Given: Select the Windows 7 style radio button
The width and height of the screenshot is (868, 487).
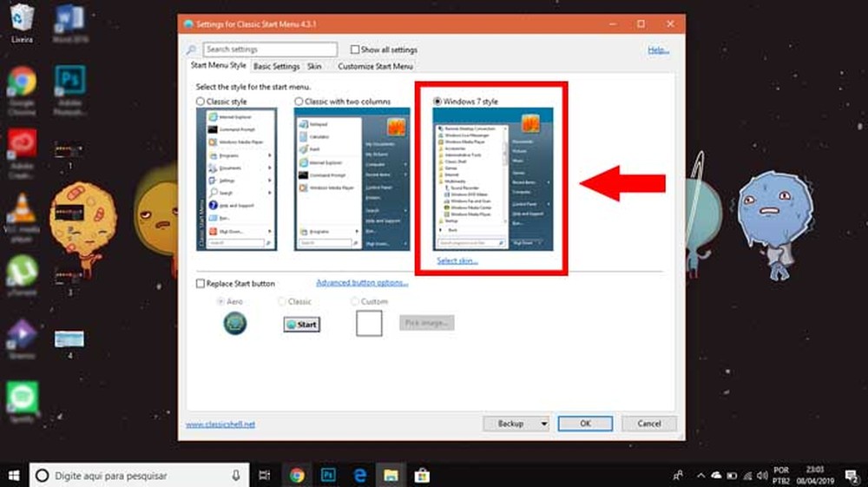Looking at the screenshot, I should point(437,102).
